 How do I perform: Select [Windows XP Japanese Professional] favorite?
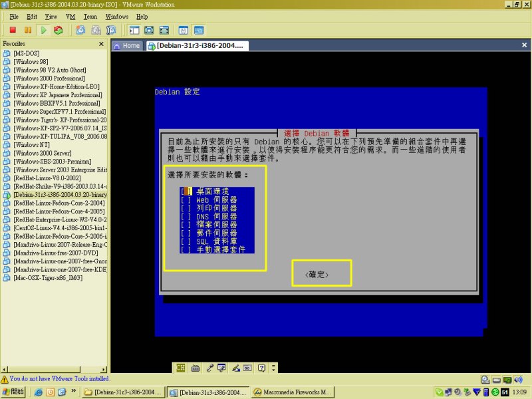[x=58, y=95]
